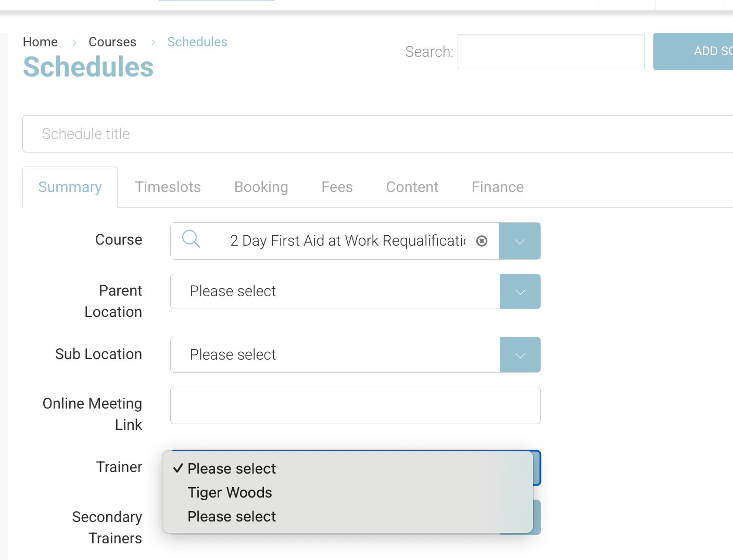Click the Course dropdown chevron icon
Viewport: 733px width, 560px height.
coord(520,241)
